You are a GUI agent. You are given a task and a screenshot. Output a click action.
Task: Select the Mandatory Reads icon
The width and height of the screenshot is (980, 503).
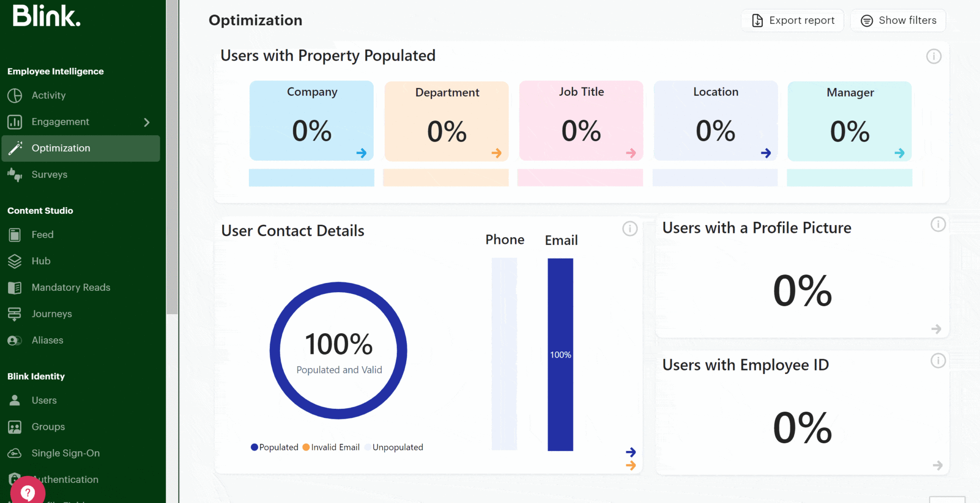click(x=15, y=287)
